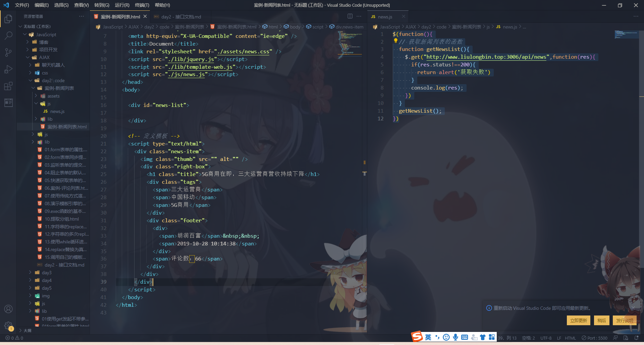Toggle Sogou Chinese/English mode 英

428,337
